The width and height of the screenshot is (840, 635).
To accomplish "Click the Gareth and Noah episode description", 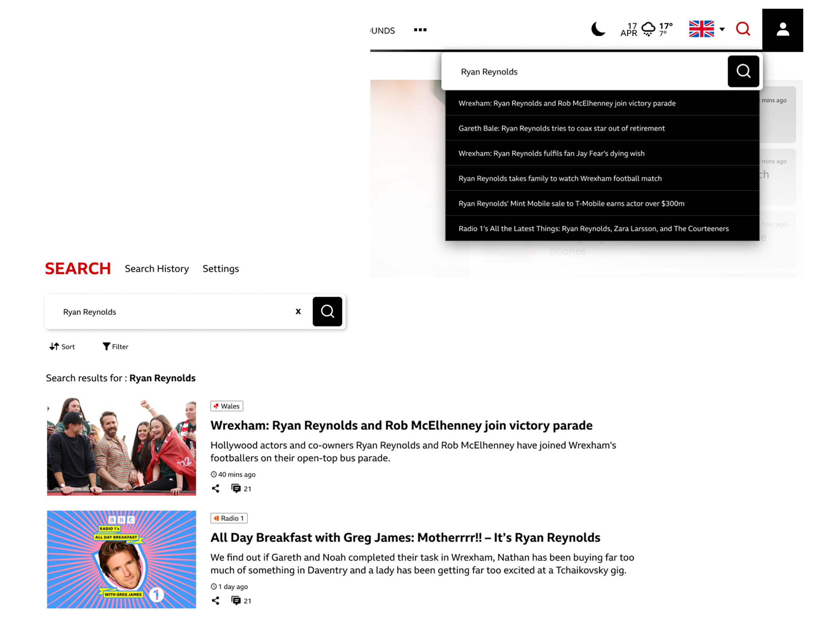I will (422, 564).
